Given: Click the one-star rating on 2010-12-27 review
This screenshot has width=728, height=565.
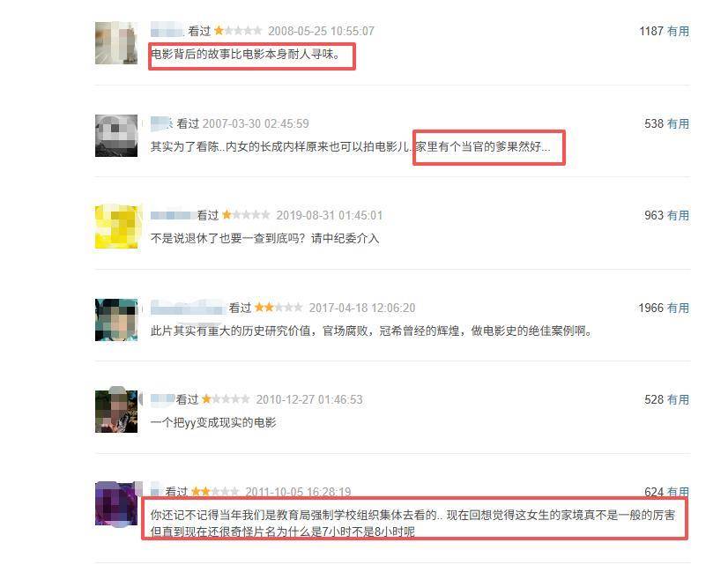Looking at the screenshot, I should pyautogui.click(x=227, y=398).
